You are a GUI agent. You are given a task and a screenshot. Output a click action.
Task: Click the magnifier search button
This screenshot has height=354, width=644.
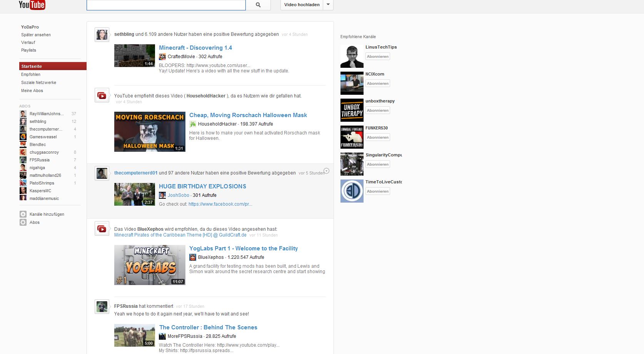click(x=258, y=5)
